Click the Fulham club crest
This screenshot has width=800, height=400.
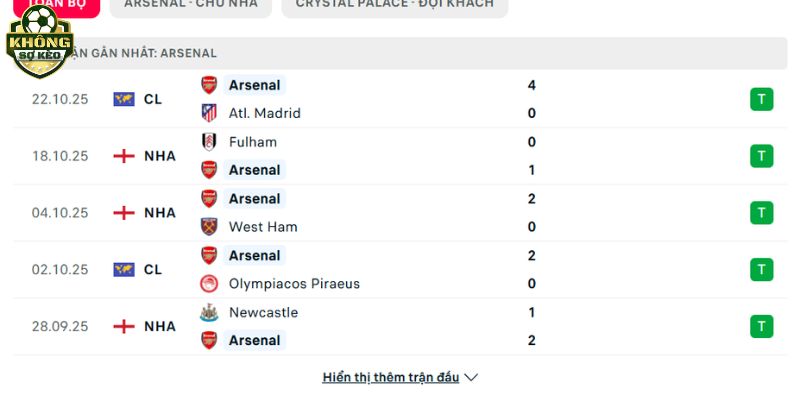click(209, 142)
